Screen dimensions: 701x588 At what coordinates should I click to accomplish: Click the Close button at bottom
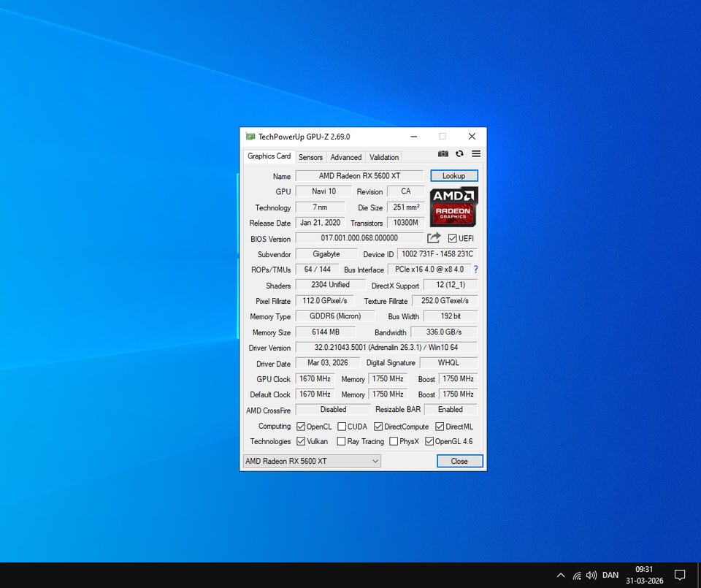pos(459,461)
